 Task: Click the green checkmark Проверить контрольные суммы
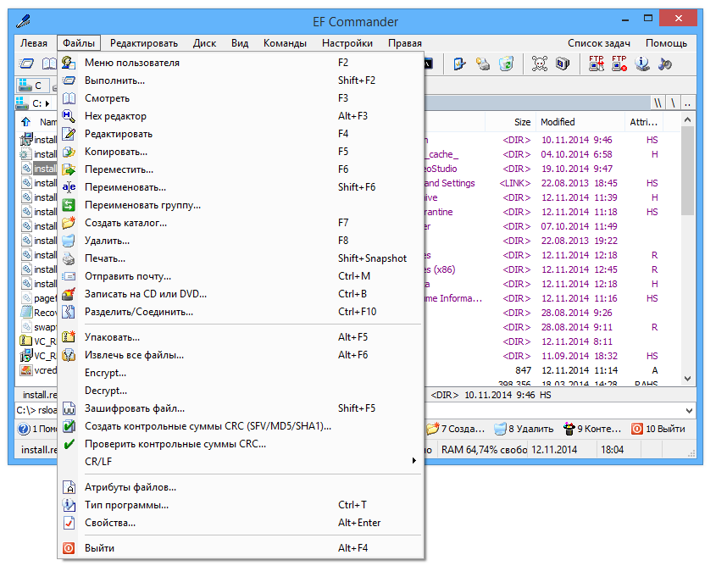click(x=69, y=444)
